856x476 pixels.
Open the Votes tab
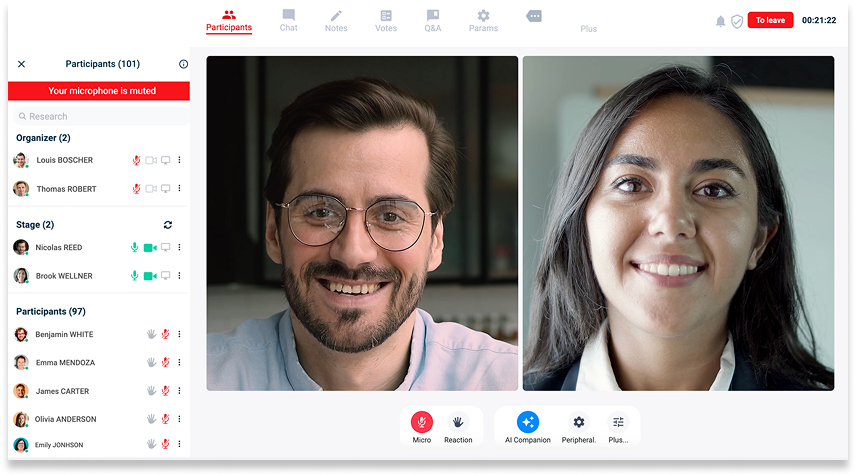pyautogui.click(x=386, y=20)
